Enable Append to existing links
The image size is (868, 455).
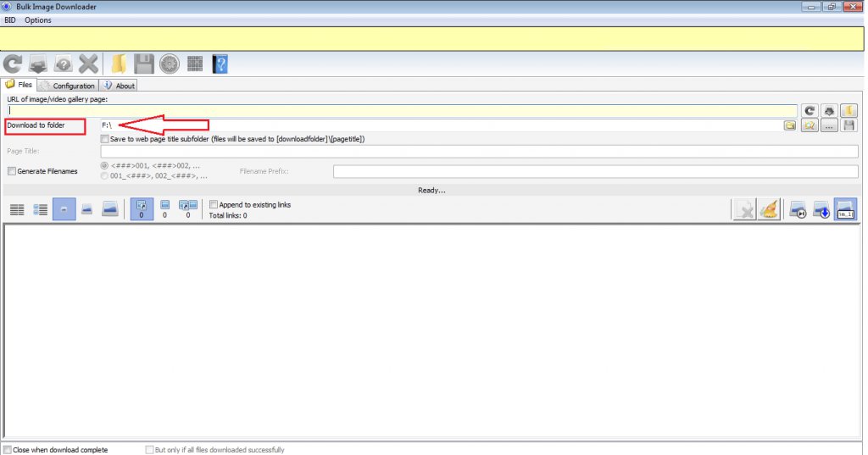point(214,205)
